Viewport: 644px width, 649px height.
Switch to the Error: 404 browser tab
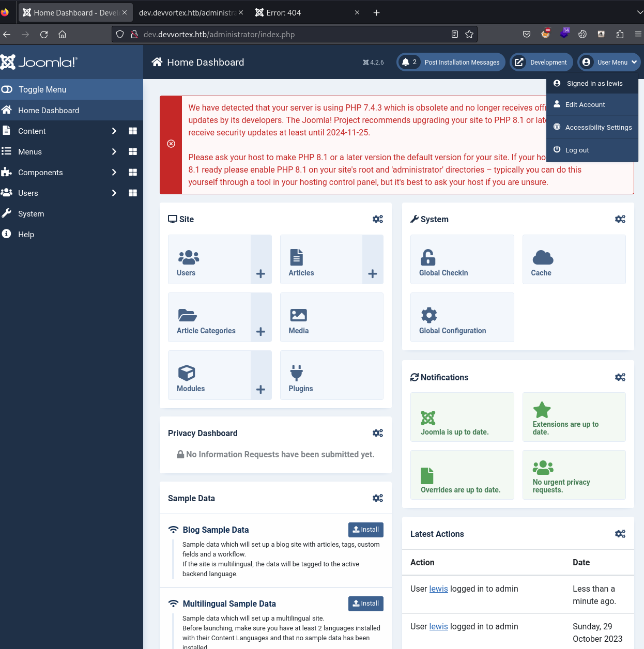point(283,12)
